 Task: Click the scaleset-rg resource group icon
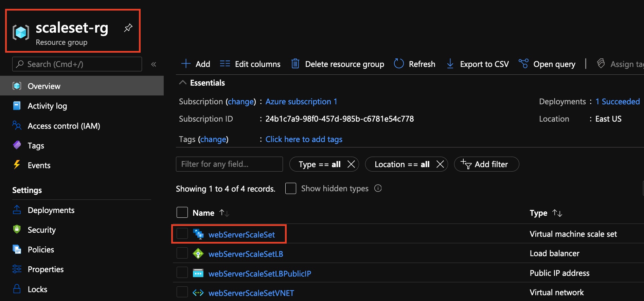(21, 33)
